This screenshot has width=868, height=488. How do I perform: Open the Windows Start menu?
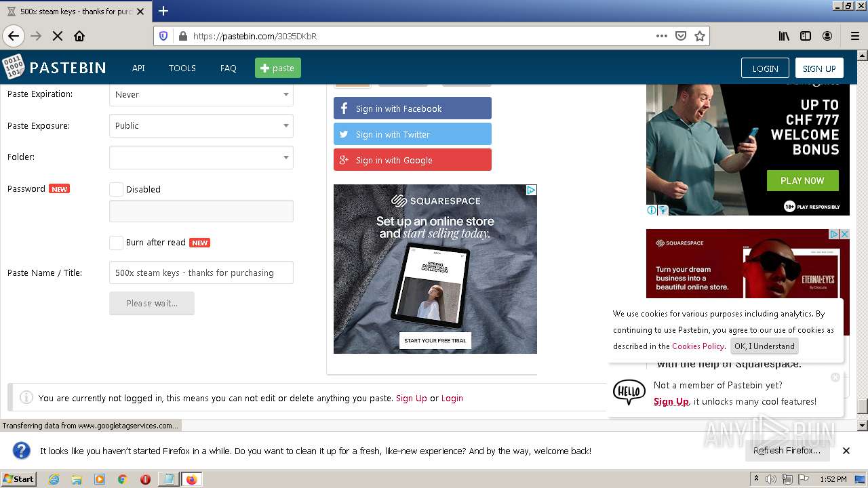click(x=19, y=479)
